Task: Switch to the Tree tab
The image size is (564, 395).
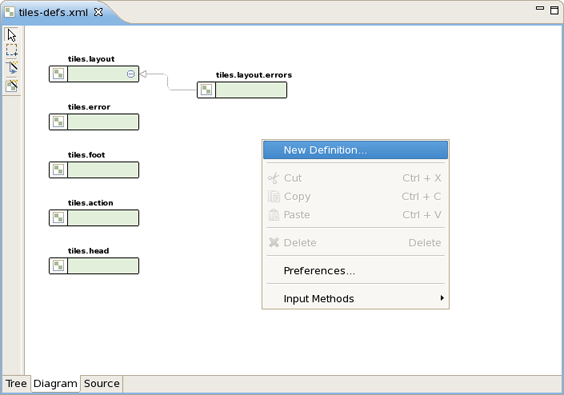Action: pyautogui.click(x=16, y=383)
